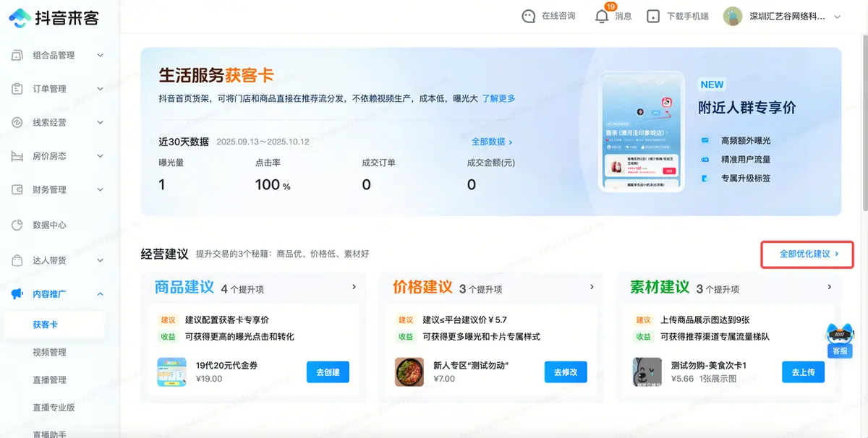Click the 订单管理 clipboard icon
This screenshot has height=438, width=868.
coord(17,89)
